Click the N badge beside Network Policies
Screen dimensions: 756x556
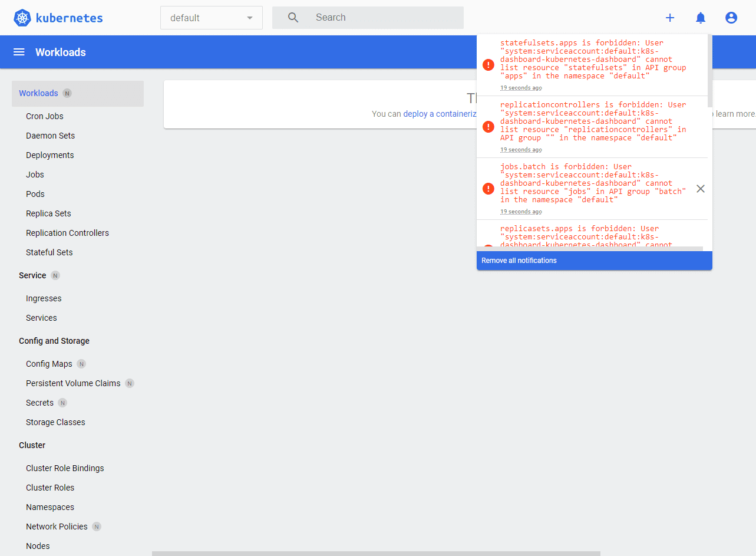pos(97,527)
